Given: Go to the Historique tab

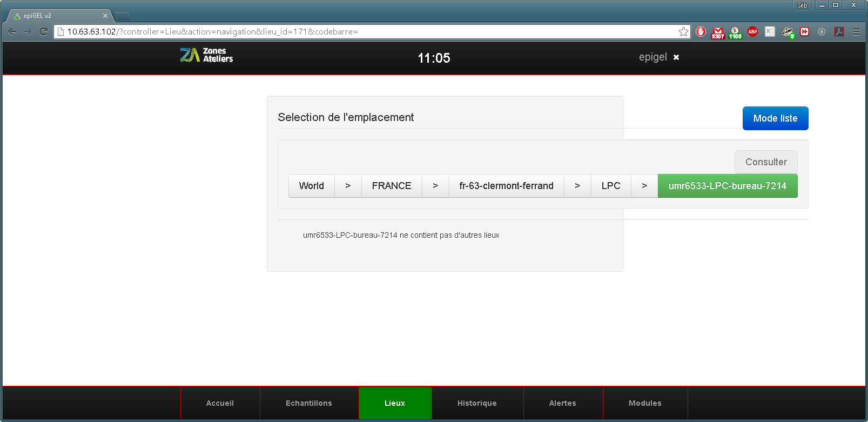Looking at the screenshot, I should 477,403.
